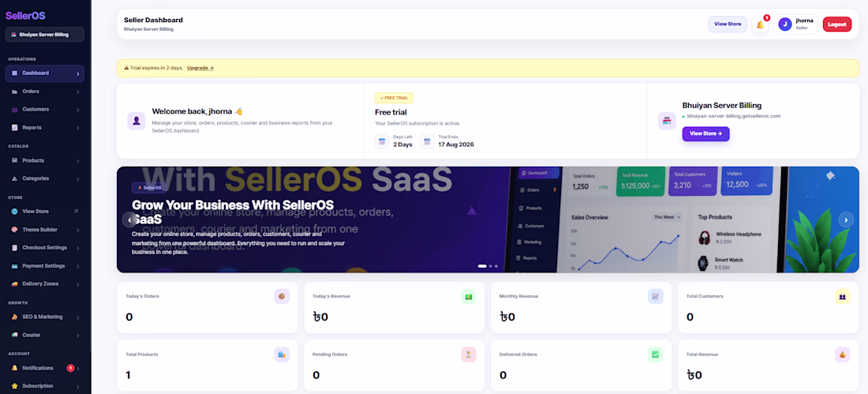Click the Subscription star icon

[x=14, y=385]
